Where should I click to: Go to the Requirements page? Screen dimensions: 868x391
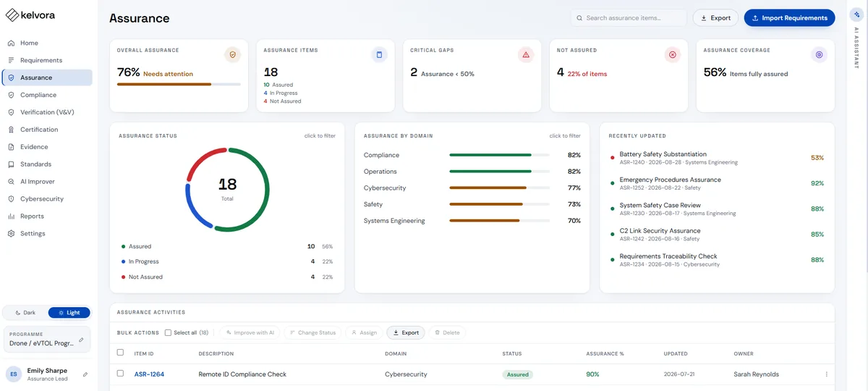coord(47,60)
